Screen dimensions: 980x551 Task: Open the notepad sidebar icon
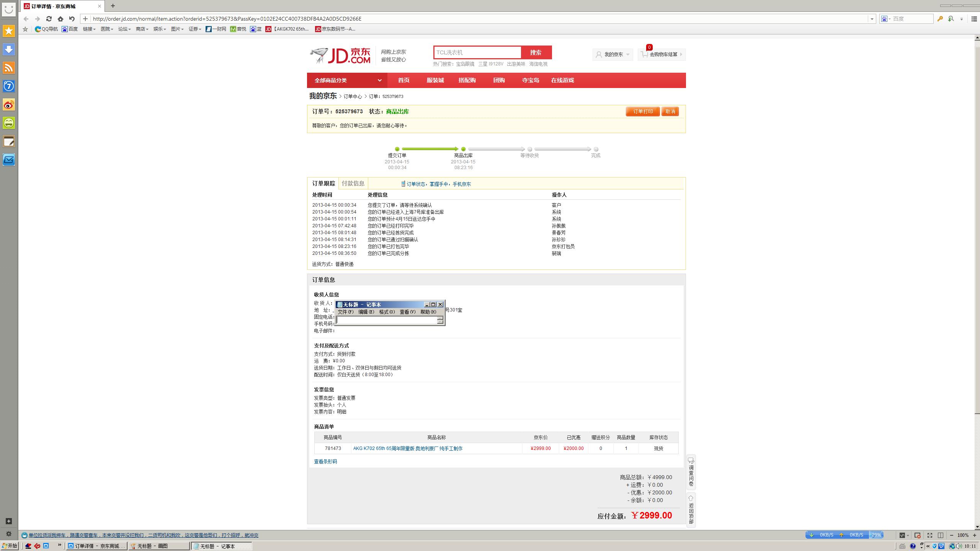pyautogui.click(x=9, y=142)
